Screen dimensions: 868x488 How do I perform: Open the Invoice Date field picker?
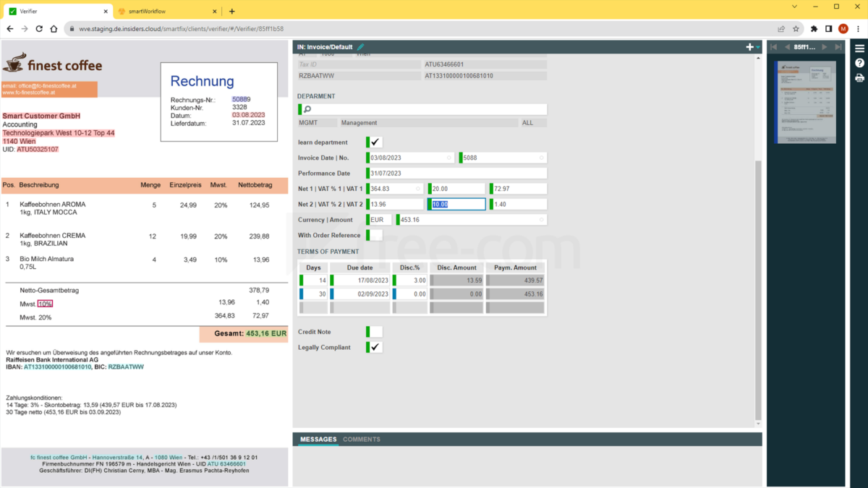449,157
